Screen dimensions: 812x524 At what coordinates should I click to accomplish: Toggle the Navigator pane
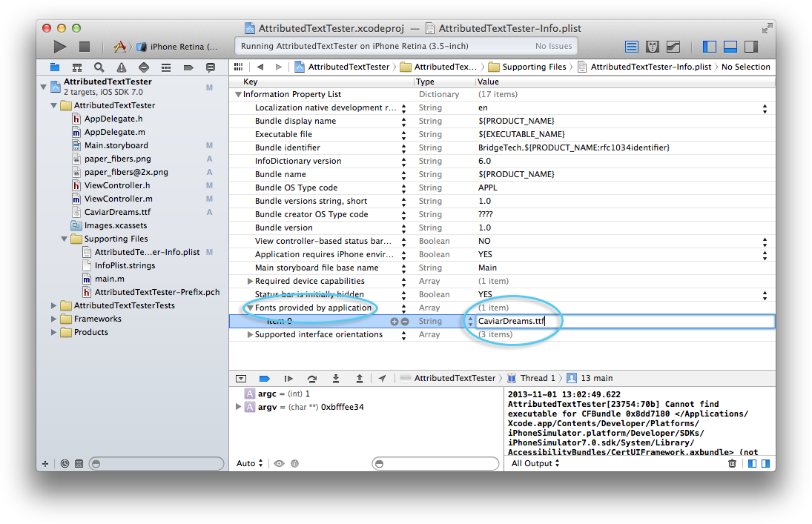click(710, 47)
